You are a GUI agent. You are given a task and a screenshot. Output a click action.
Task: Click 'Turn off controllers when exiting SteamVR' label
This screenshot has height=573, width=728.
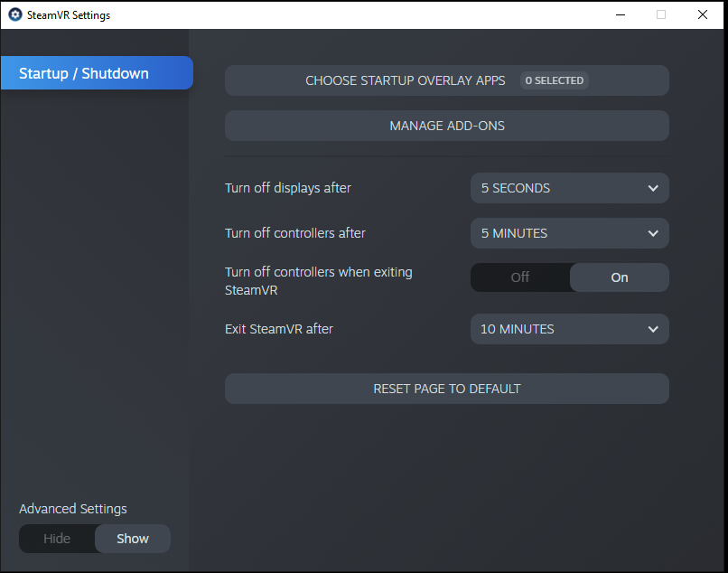[x=319, y=281]
